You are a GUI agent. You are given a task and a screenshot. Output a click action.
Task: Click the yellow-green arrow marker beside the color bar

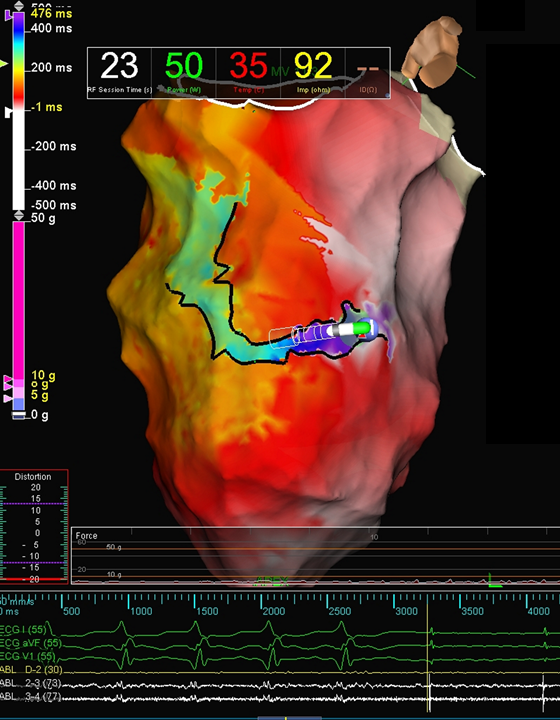[x=4, y=64]
